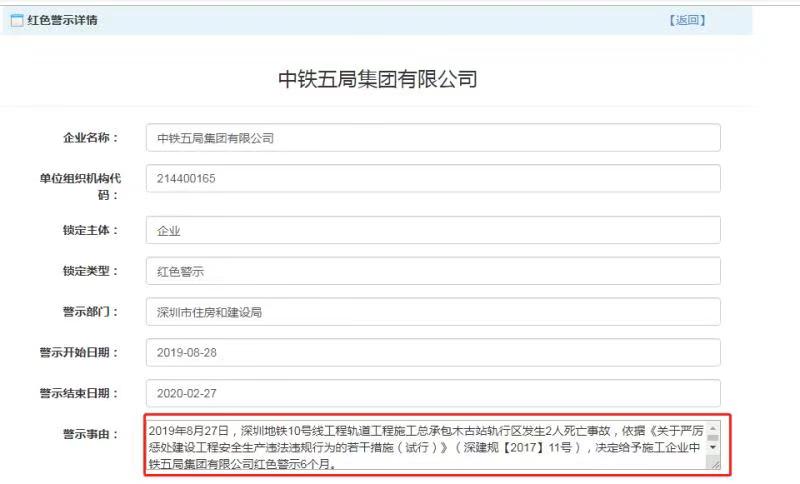Click the 锁定主体 field showing 企业
The width and height of the screenshot is (800, 484).
point(433,230)
